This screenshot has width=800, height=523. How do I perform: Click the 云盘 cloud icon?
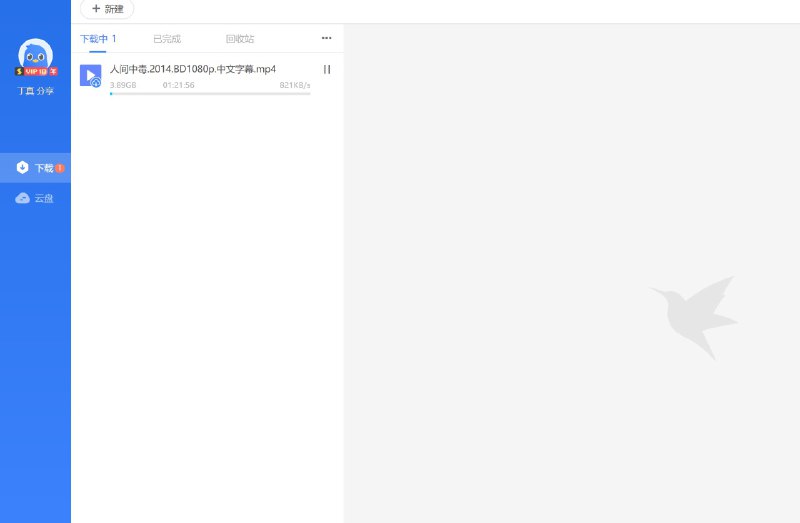click(23, 198)
